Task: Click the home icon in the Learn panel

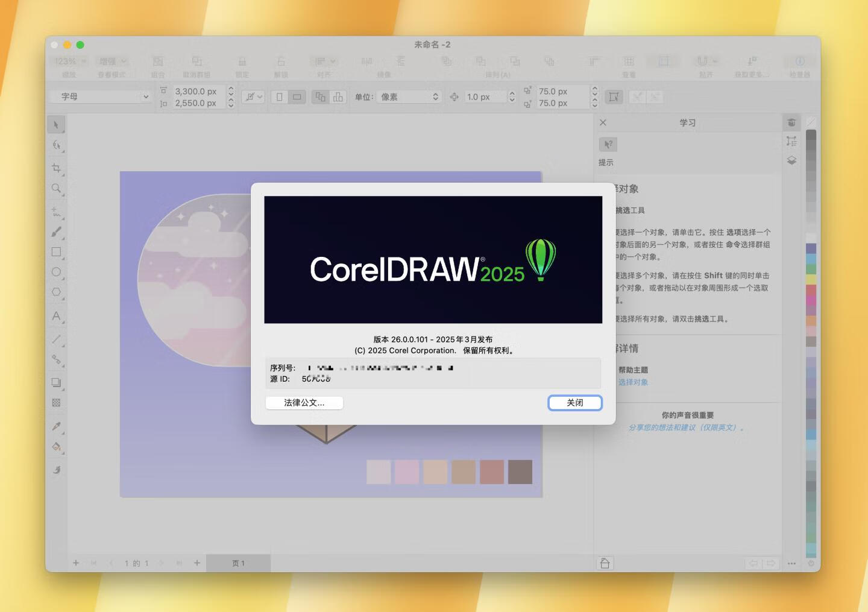Action: [x=605, y=563]
